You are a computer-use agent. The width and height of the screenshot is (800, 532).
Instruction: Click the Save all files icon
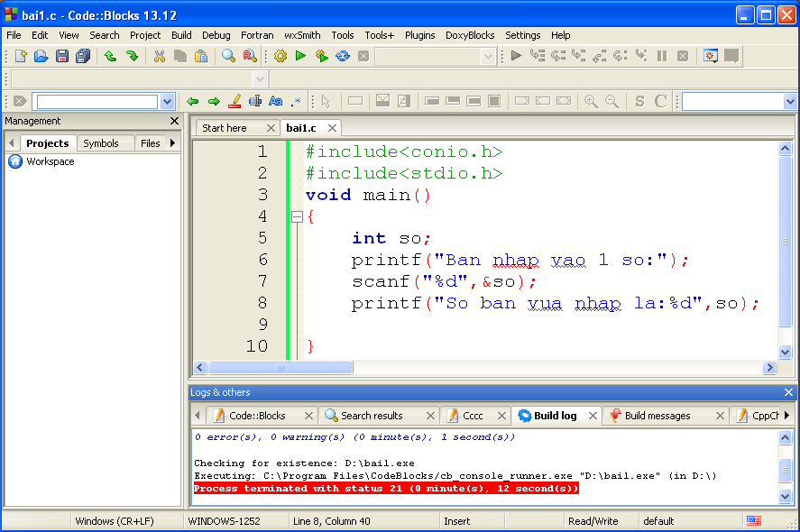(x=83, y=56)
